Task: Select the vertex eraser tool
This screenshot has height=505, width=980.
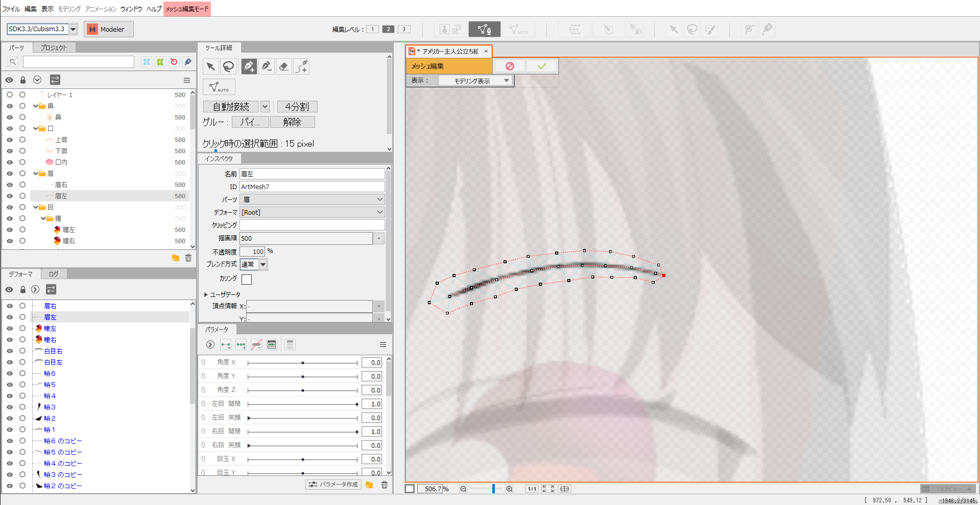Action: click(283, 66)
